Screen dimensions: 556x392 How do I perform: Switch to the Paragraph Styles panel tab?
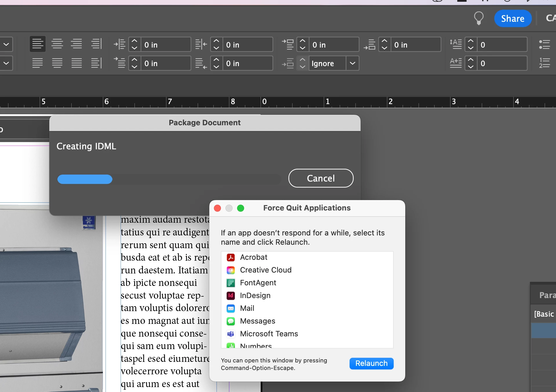[x=547, y=295]
